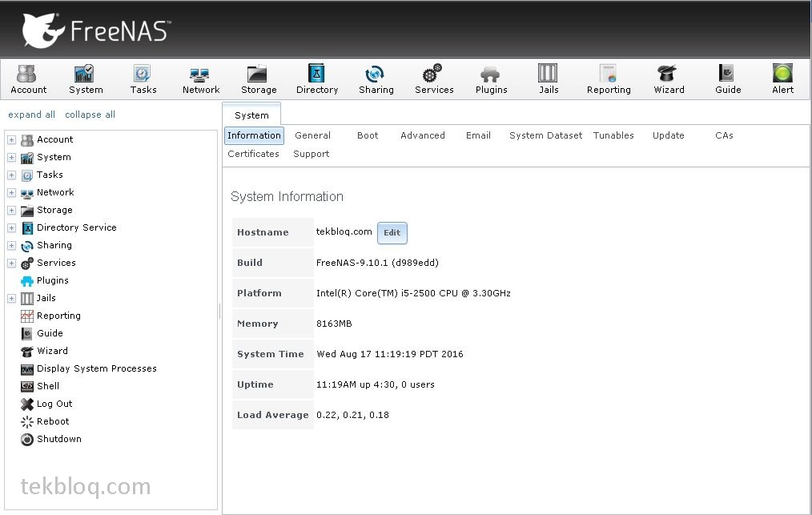Image resolution: width=812 pixels, height=515 pixels.
Task: Select the Plugins puzzle icon in the sidebar tree
Action: coord(27,281)
